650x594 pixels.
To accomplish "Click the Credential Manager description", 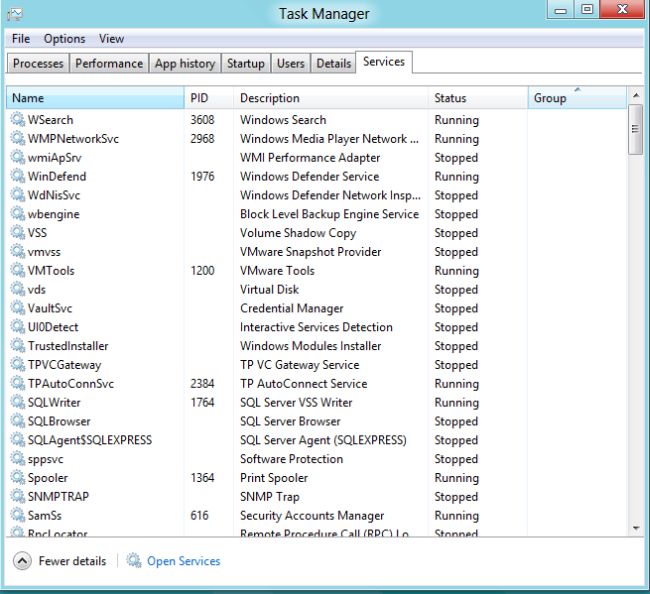I will 292,308.
